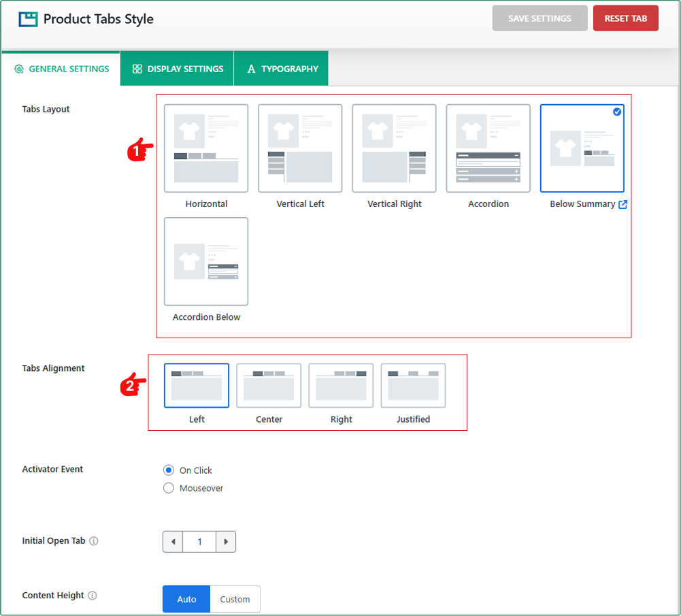This screenshot has height=616, width=681.
Task: Select the Accordion layout thumbnail
Action: (488, 148)
